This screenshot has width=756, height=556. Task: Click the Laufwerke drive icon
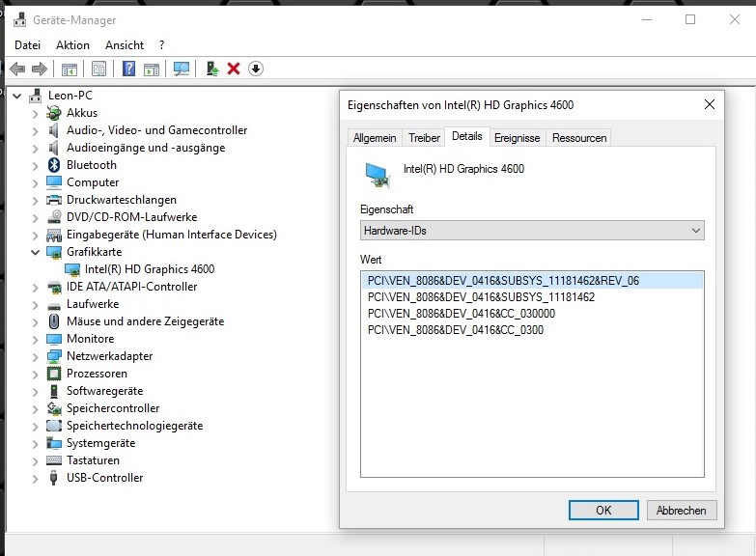point(54,306)
